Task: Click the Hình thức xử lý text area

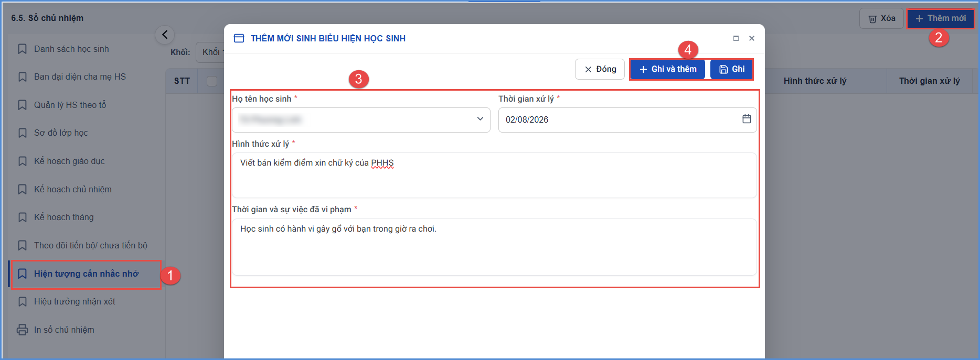Action: 494,175
